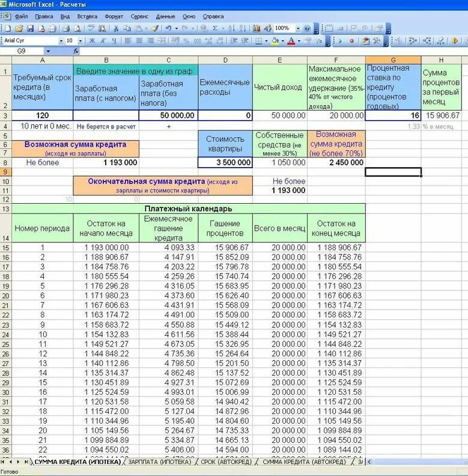
Task: Open the Формат menu
Action: pos(114,16)
